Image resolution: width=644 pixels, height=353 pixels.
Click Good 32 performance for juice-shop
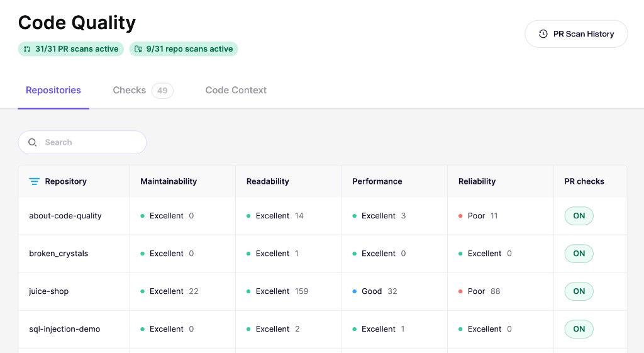coord(375,291)
